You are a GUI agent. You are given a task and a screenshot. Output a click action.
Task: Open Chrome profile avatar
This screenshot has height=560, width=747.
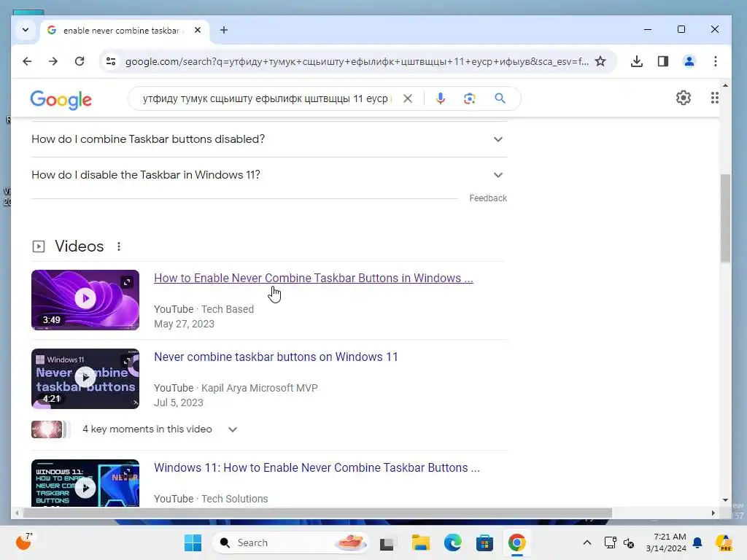pyautogui.click(x=689, y=61)
